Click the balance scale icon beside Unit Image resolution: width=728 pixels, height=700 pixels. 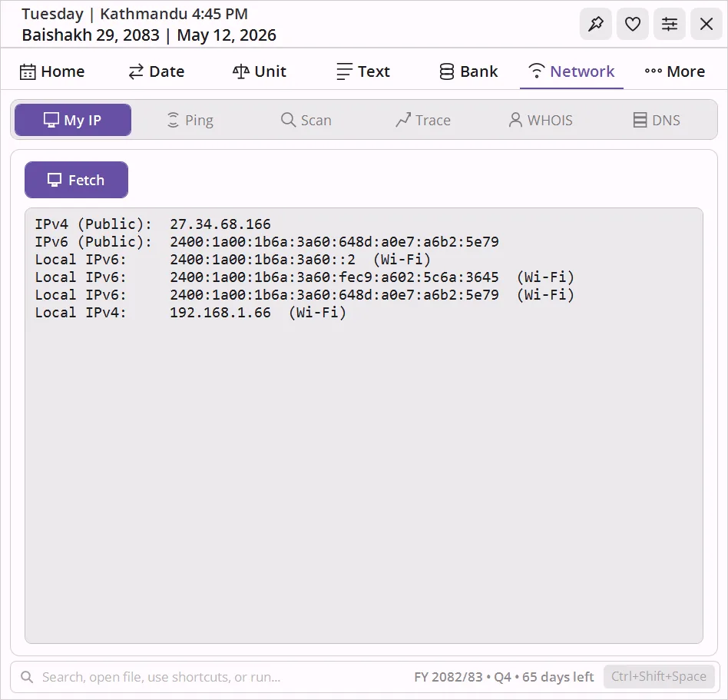coord(241,71)
